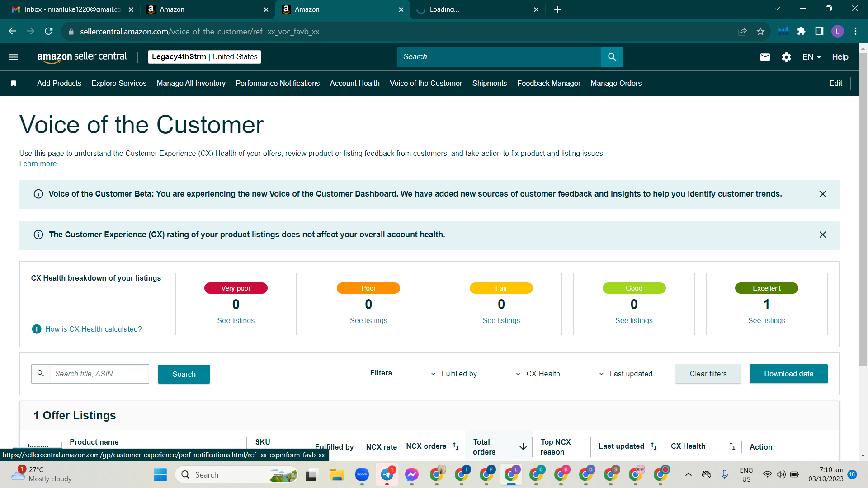See listings under Excellent
The height and width of the screenshot is (488, 868).
point(767,320)
